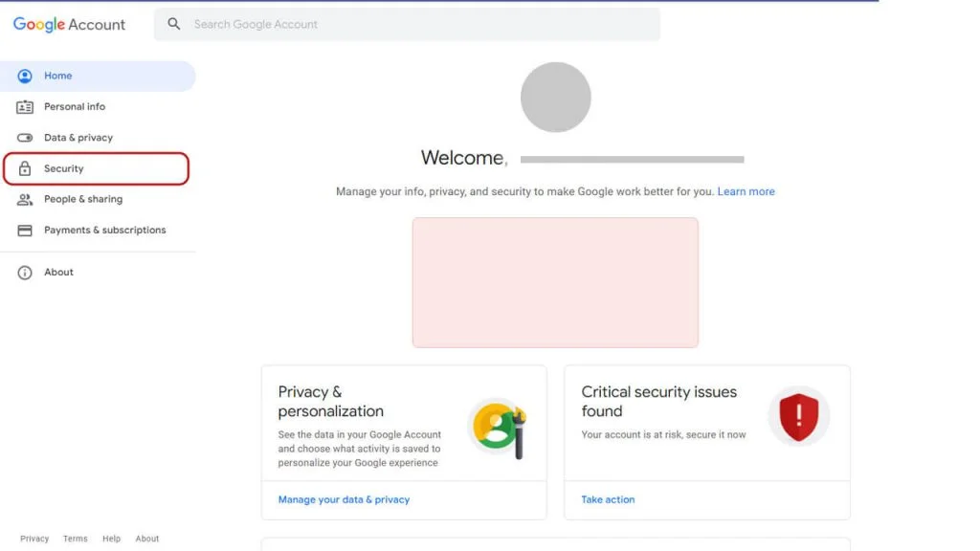Click the Home person-circle icon

tap(24, 77)
